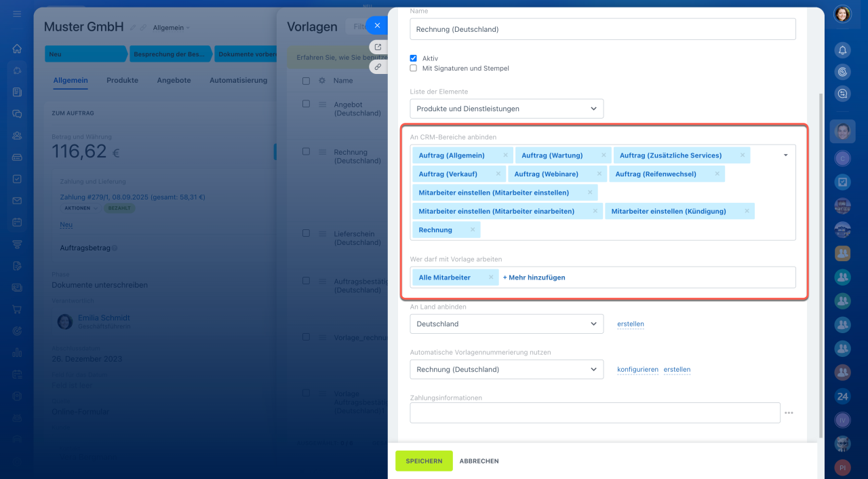Check the 'Angebot (Deutschland)' row checkbox
Screen dimensions: 868x479
[306, 104]
